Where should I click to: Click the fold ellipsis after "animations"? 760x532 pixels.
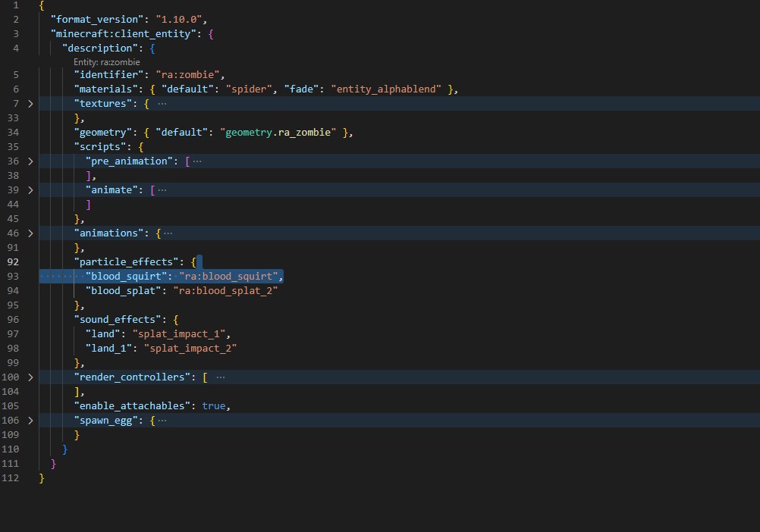point(168,233)
